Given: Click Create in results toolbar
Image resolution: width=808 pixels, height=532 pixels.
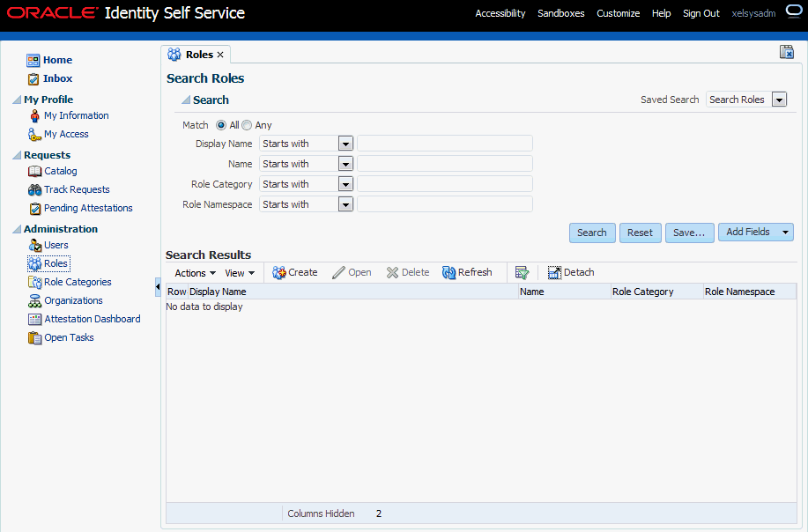Looking at the screenshot, I should coord(295,272).
